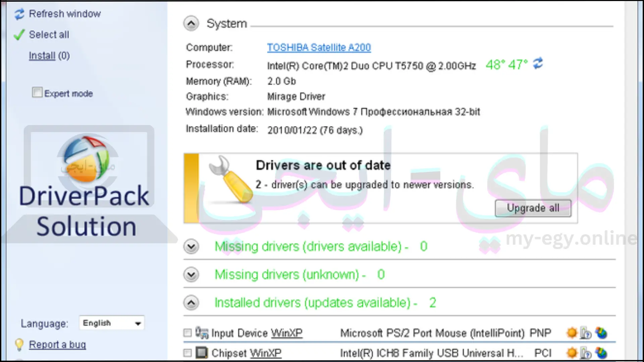
Task: Click the Installed drivers (updates available) heading
Action: point(325,303)
